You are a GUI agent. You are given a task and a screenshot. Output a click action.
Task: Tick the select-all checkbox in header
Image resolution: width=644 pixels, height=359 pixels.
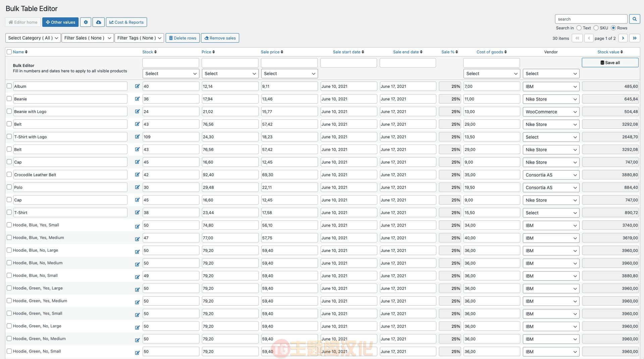click(x=9, y=52)
